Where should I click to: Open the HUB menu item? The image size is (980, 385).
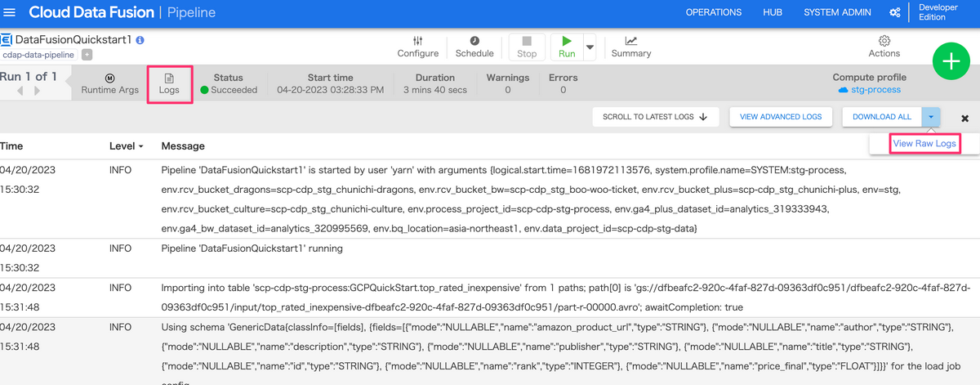pyautogui.click(x=773, y=12)
